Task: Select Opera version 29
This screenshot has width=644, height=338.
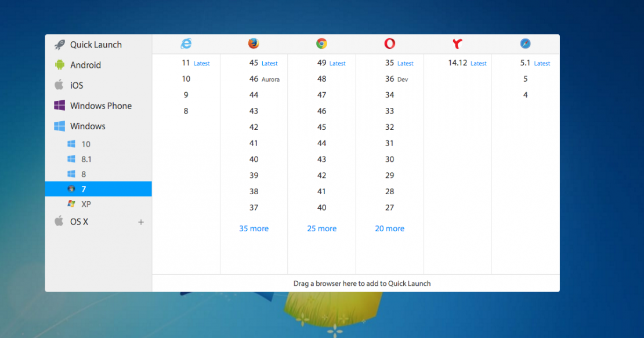Action: [x=390, y=175]
